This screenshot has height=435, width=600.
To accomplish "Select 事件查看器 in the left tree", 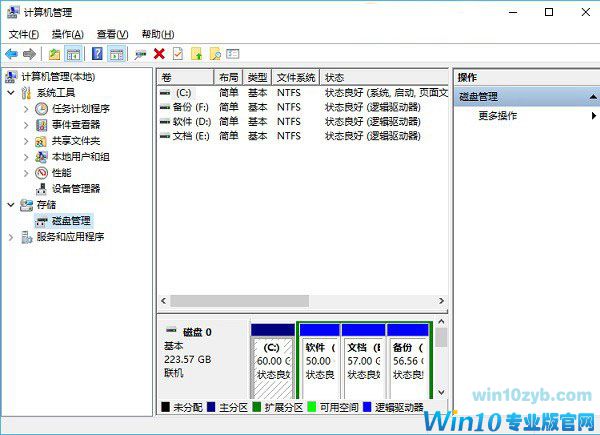I will (75, 125).
